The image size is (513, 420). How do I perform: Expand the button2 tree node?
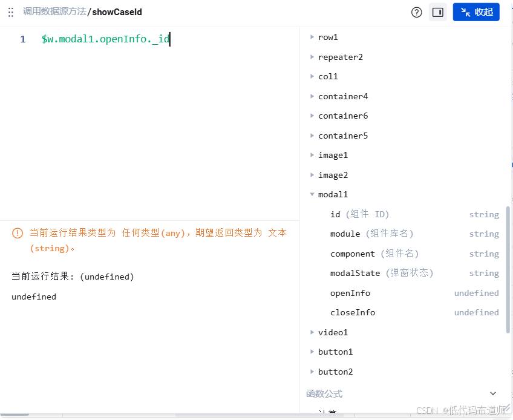coord(312,372)
